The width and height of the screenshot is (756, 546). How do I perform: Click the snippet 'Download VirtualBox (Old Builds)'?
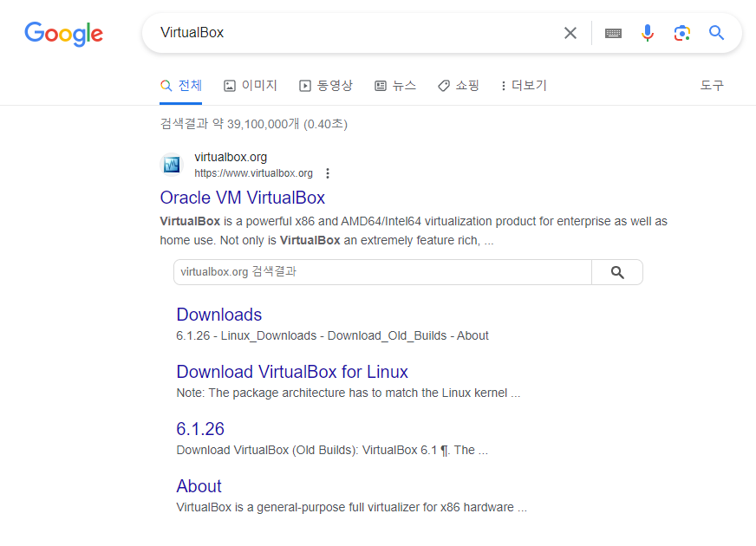click(332, 450)
